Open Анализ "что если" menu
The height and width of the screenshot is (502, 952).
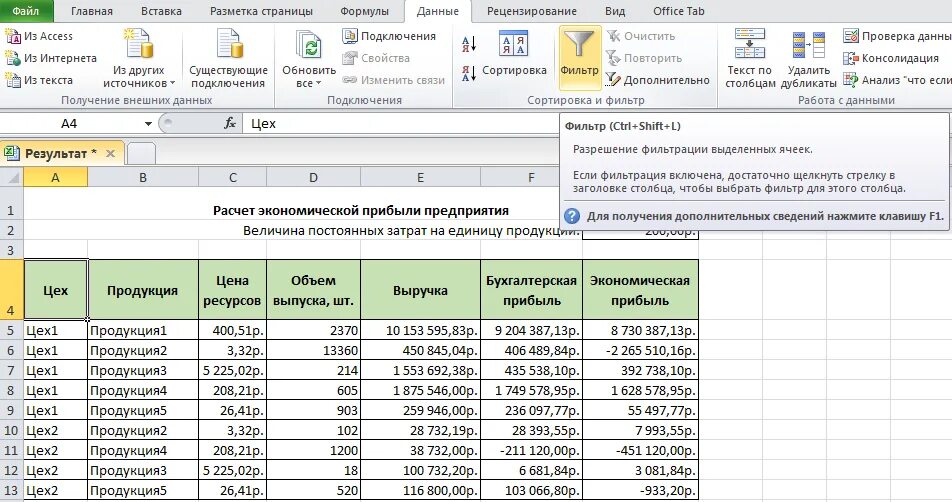point(897,80)
